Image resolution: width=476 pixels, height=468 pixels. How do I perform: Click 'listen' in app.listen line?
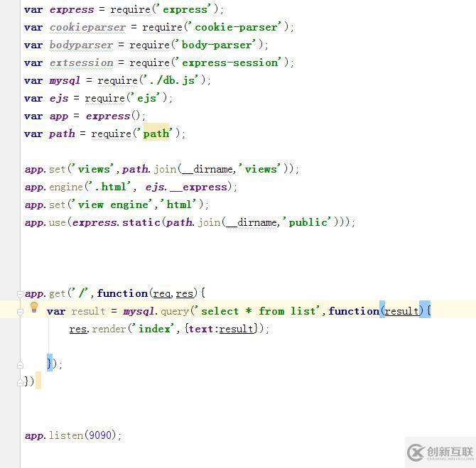coord(66,435)
